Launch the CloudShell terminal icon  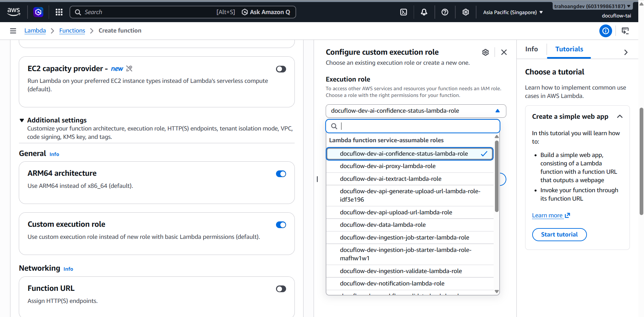(x=404, y=12)
